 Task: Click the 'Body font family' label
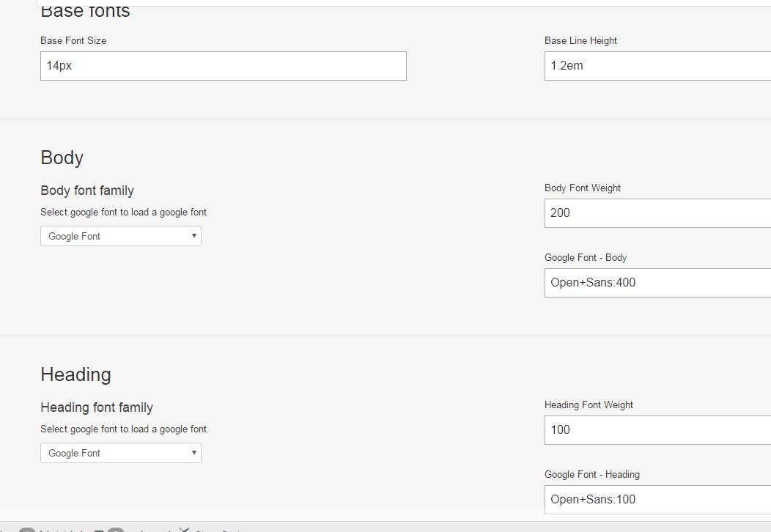click(87, 191)
